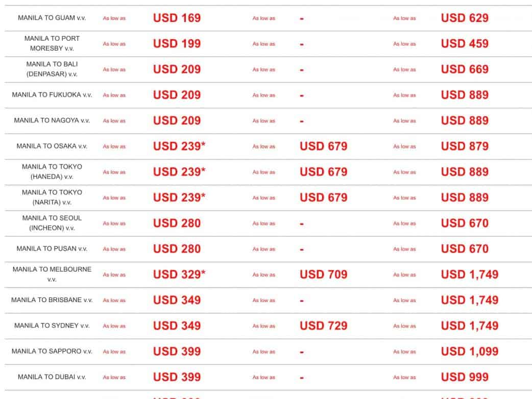The height and width of the screenshot is (399, 532).
Task: Click the Manila to Pusan route
Action: 52,249
